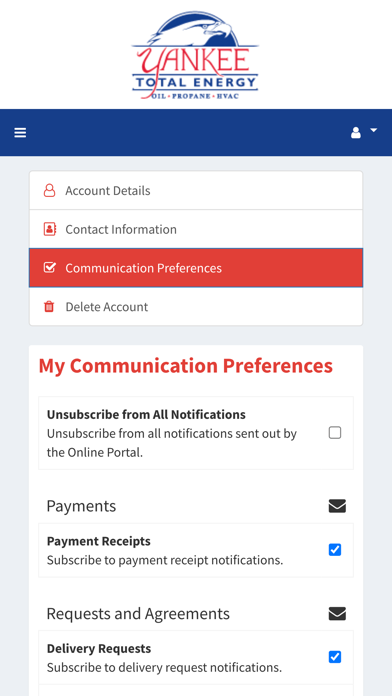
Task: Click the Delivery Requests label text
Action: pyautogui.click(x=99, y=649)
